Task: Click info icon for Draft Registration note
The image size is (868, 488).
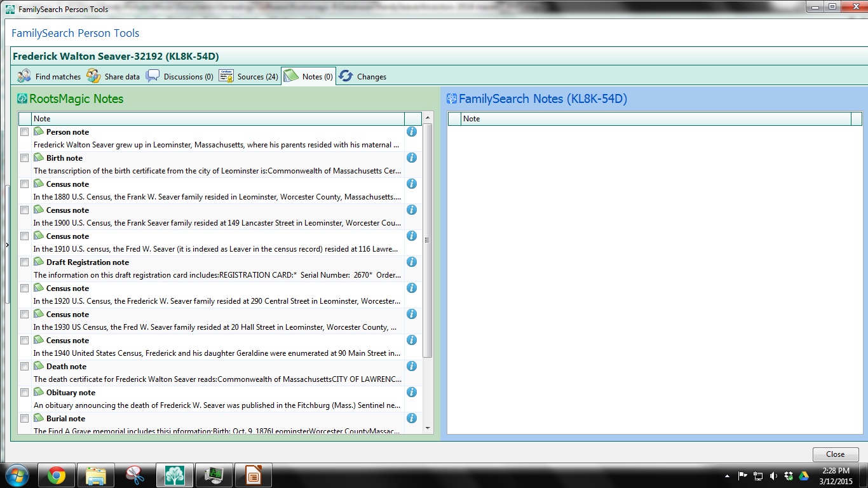Action: tap(411, 262)
